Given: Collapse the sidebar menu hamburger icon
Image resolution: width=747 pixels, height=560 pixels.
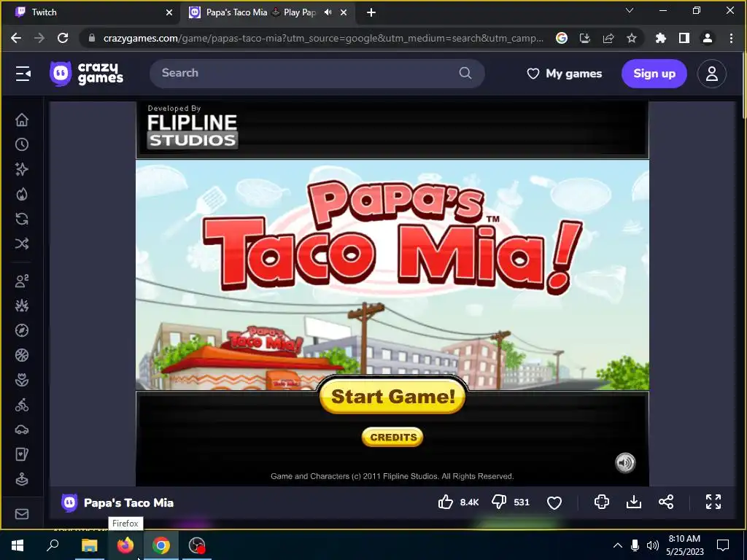Looking at the screenshot, I should coord(23,74).
